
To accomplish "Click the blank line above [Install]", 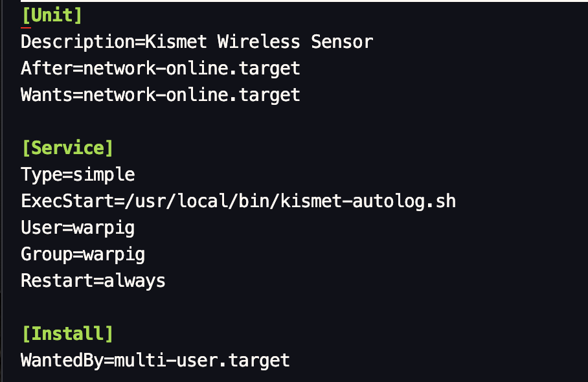I will [294, 308].
